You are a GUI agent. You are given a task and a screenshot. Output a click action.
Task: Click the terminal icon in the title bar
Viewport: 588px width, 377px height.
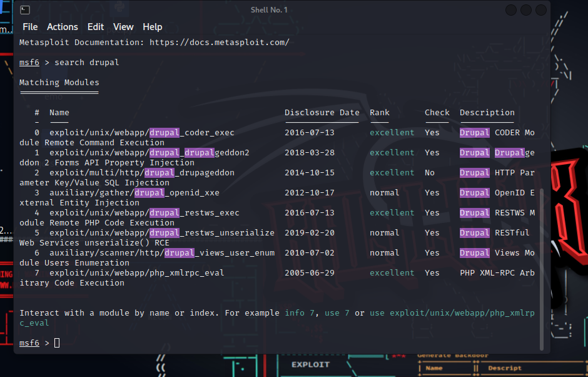coord(25,10)
